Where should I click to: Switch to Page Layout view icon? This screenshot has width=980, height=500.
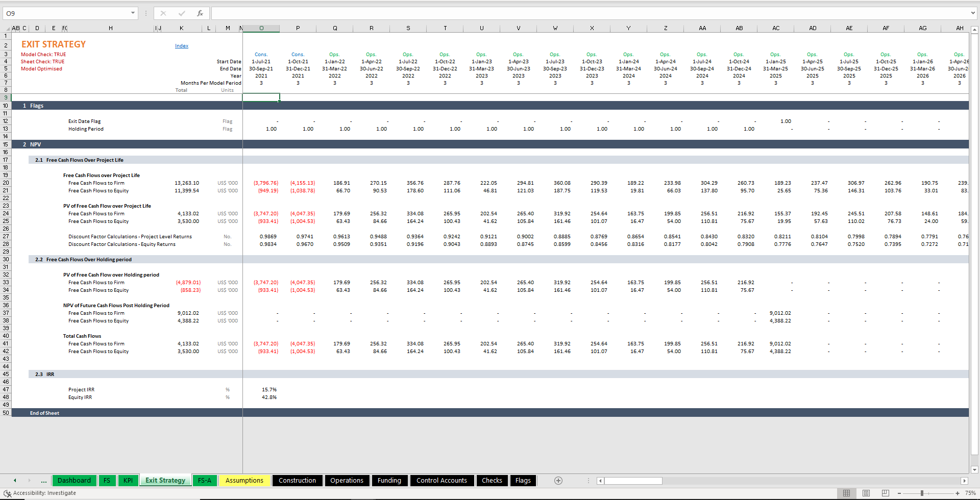(866, 493)
